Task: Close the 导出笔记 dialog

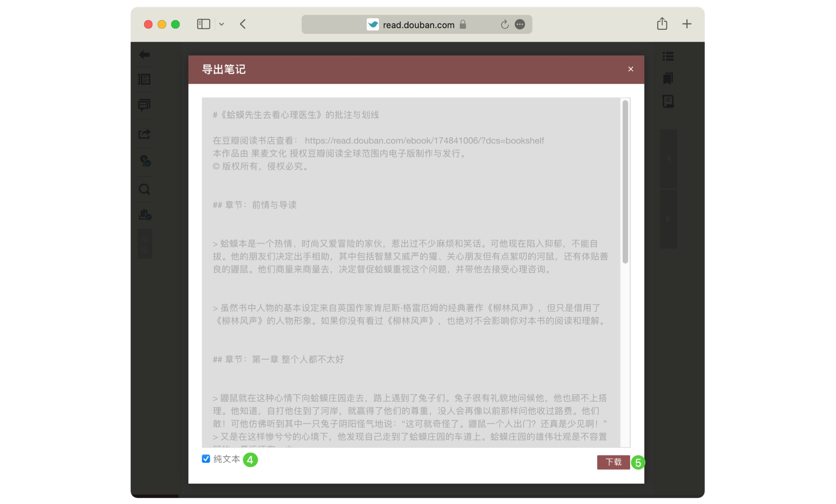Action: (630, 69)
